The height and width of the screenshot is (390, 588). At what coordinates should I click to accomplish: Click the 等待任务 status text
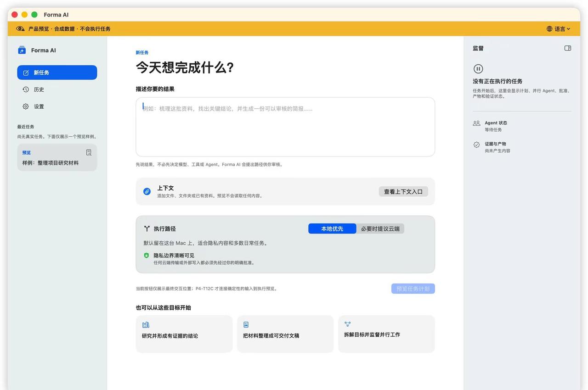[x=493, y=130]
